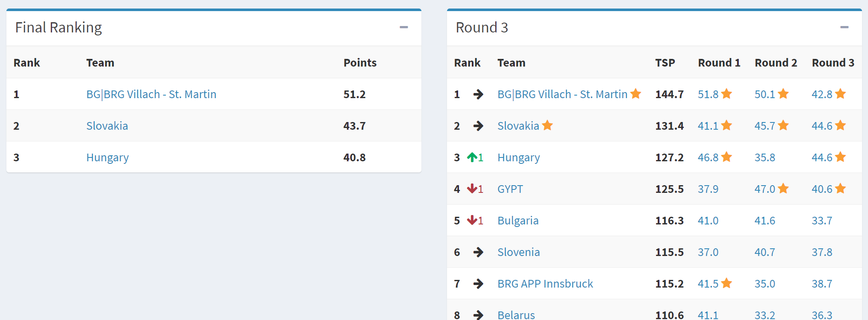This screenshot has width=868, height=320.
Task: Open Bulgaria's Round 3 score 33.7
Action: pyautogui.click(x=822, y=221)
